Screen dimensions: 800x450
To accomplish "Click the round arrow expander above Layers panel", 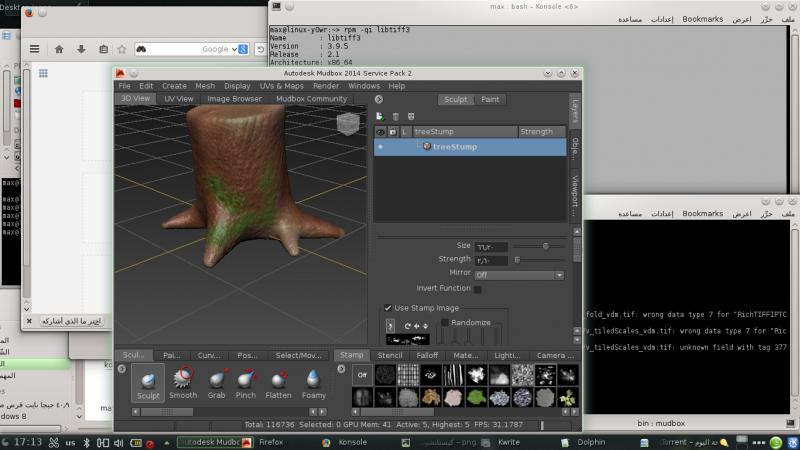I will click(x=379, y=99).
